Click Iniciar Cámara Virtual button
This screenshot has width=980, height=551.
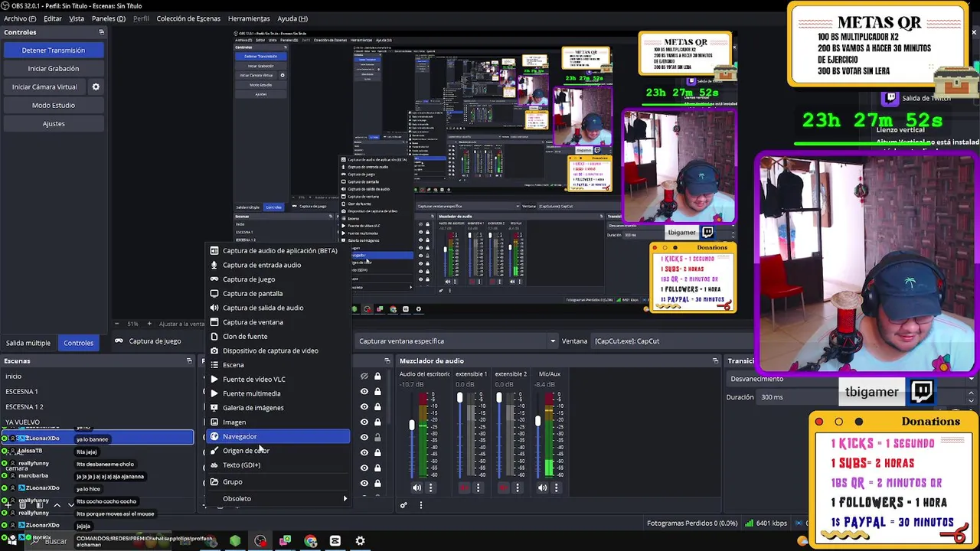[x=44, y=87]
